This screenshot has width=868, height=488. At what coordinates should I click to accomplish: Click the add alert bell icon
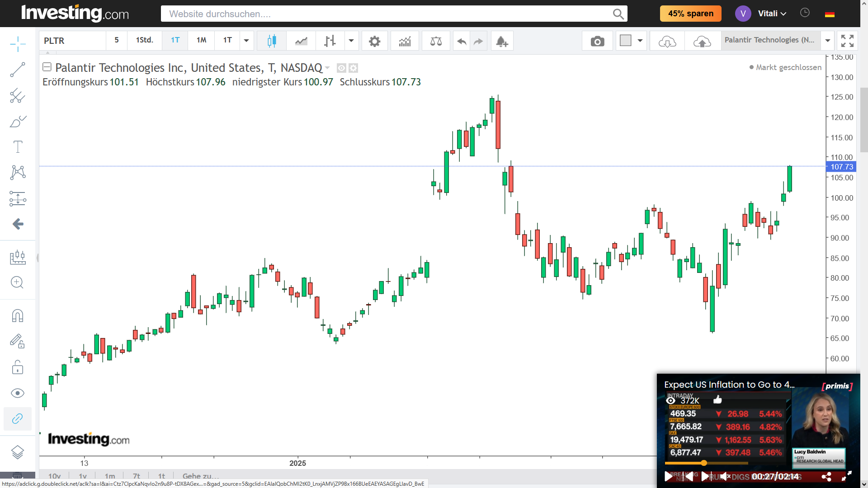(502, 41)
